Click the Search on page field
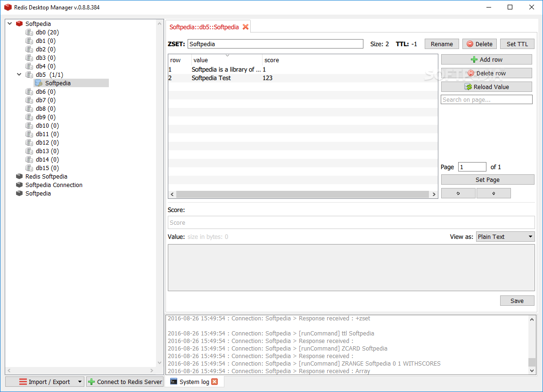Screen dimensions: 543x392 tap(486, 100)
